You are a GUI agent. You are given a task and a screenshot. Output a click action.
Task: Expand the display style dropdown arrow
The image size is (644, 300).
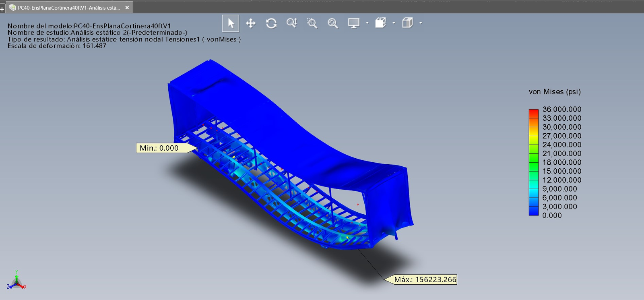click(421, 23)
